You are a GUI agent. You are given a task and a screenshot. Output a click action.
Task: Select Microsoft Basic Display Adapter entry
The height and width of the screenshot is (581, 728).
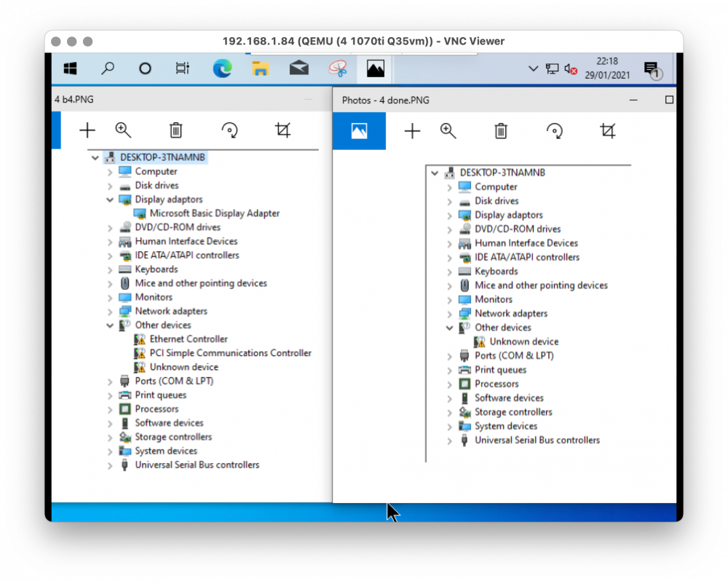pyautogui.click(x=215, y=213)
